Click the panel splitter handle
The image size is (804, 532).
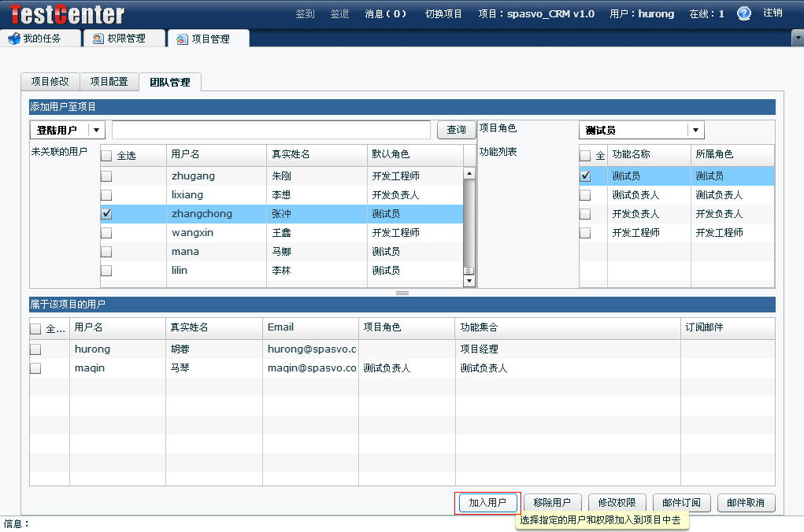click(402, 293)
